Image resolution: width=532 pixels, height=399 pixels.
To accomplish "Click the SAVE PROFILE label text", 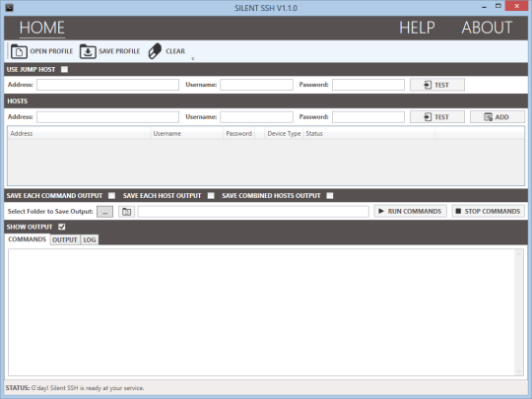I will 119,51.
